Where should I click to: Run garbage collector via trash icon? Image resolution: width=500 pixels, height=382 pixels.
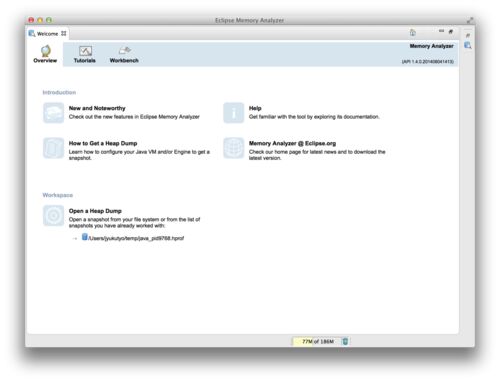pos(345,341)
